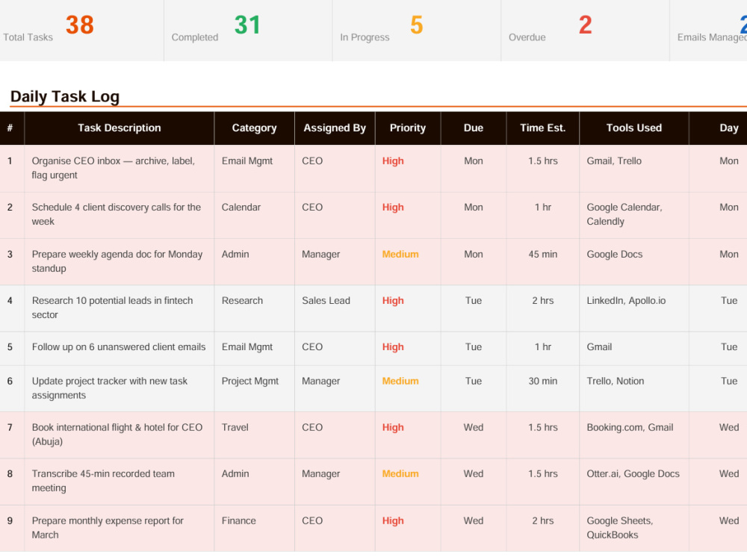Click Medium priority in row 8
This screenshot has width=747, height=560.
coord(400,474)
